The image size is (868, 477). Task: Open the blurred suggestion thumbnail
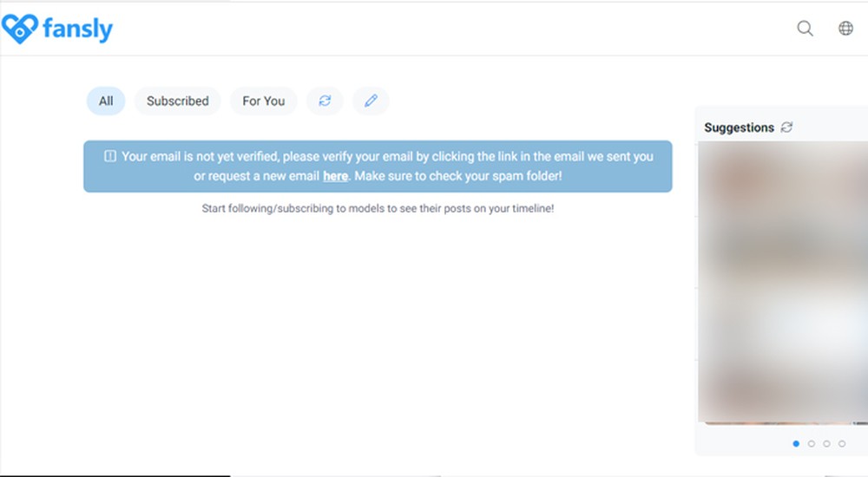pos(781,282)
